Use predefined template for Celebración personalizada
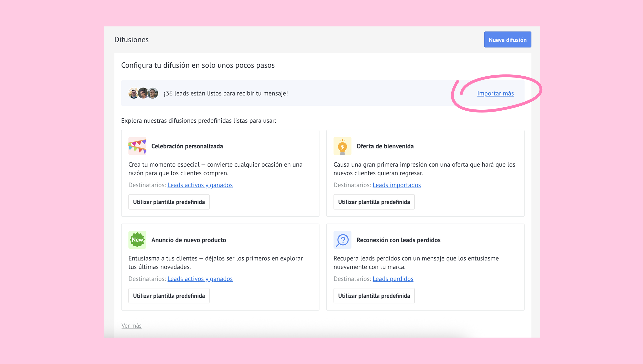643x364 pixels. [x=169, y=202]
